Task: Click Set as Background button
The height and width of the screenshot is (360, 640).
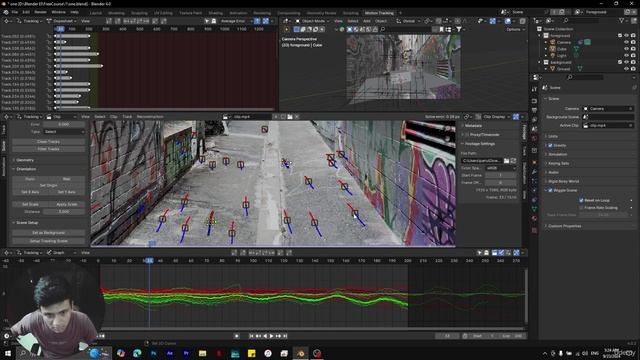Action: pos(48,233)
